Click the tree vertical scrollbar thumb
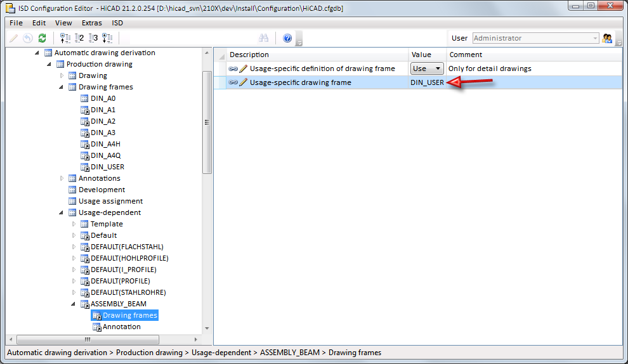 click(x=207, y=122)
